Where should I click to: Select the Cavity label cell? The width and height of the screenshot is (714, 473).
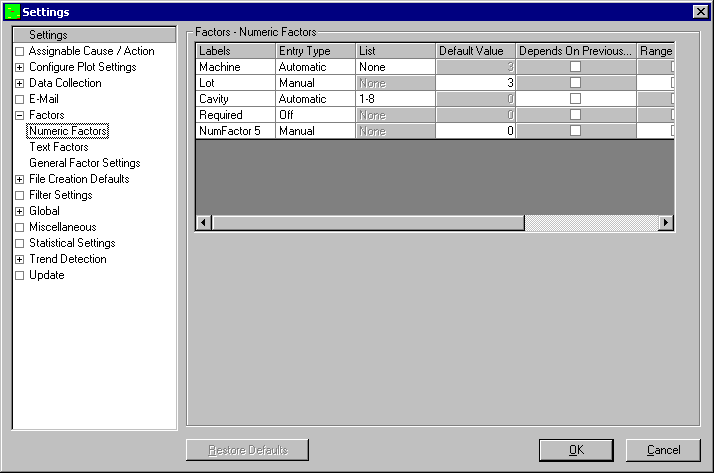pyautogui.click(x=235, y=99)
